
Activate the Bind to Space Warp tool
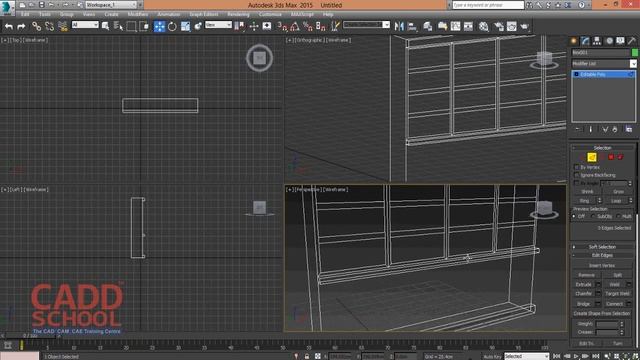click(x=63, y=27)
